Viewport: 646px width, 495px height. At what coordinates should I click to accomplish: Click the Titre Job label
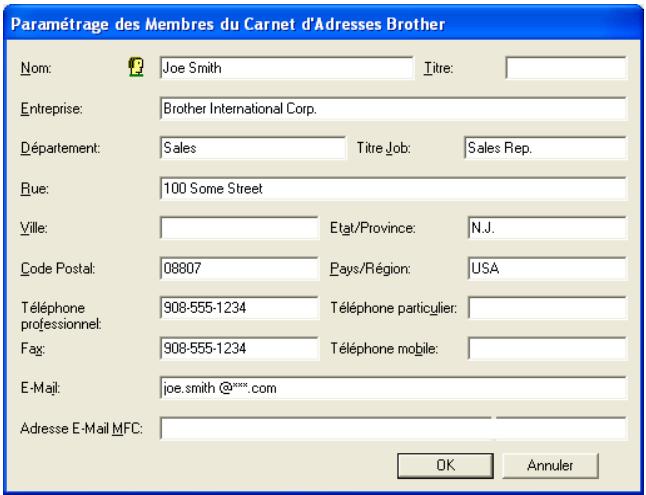point(384,148)
